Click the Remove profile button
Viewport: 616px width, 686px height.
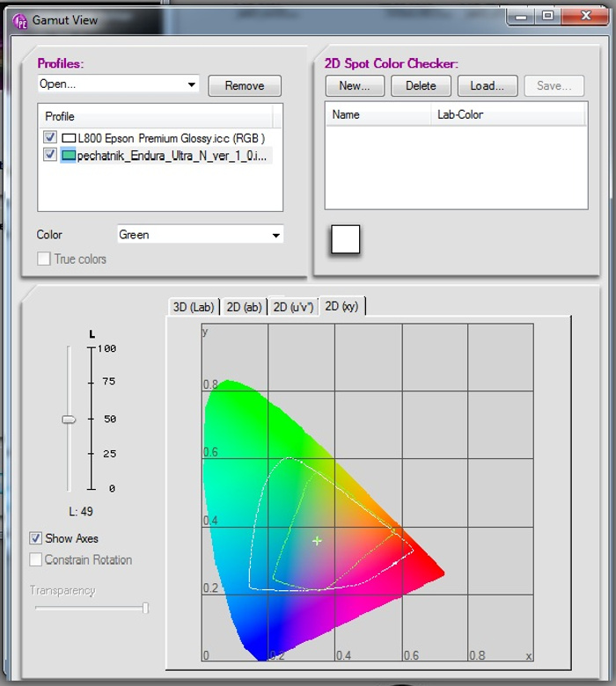click(x=245, y=85)
